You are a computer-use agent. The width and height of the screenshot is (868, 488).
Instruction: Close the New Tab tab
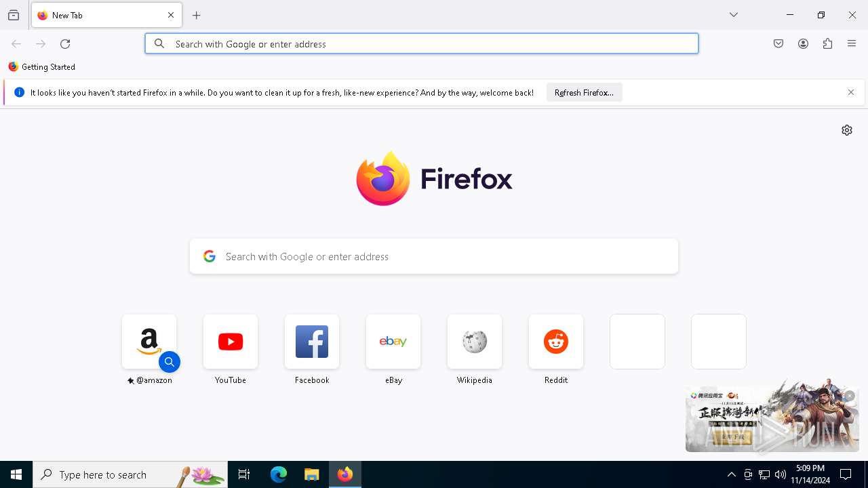(x=171, y=15)
